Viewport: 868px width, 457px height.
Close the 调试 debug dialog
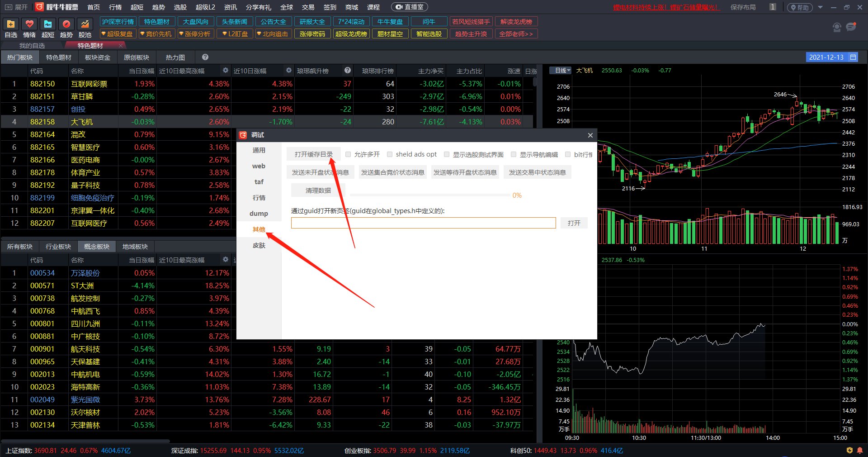[x=590, y=135]
